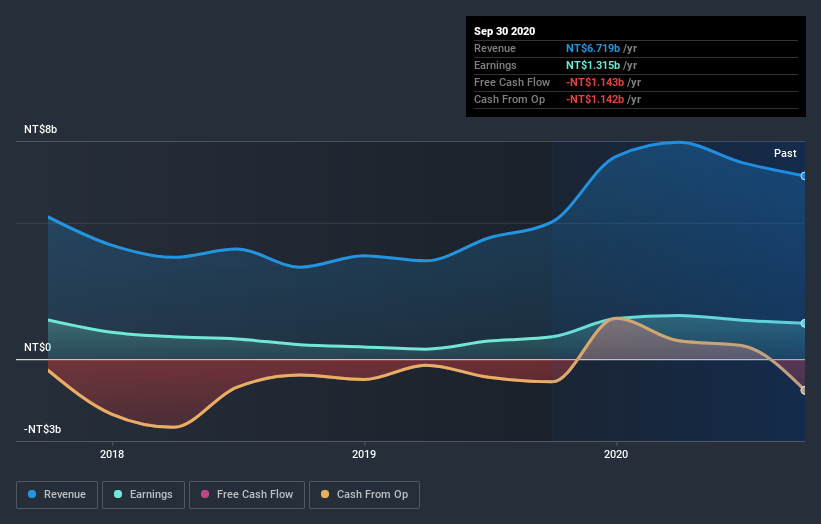Click the Free Cash Flow tooltip row label
Image resolution: width=821 pixels, height=524 pixels.
tap(512, 82)
